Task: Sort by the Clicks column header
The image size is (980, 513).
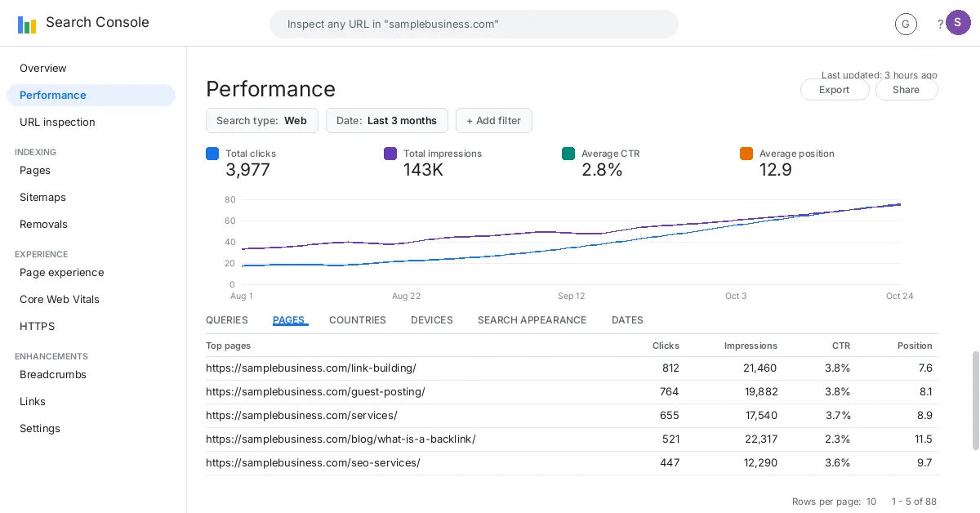Action: coord(666,346)
